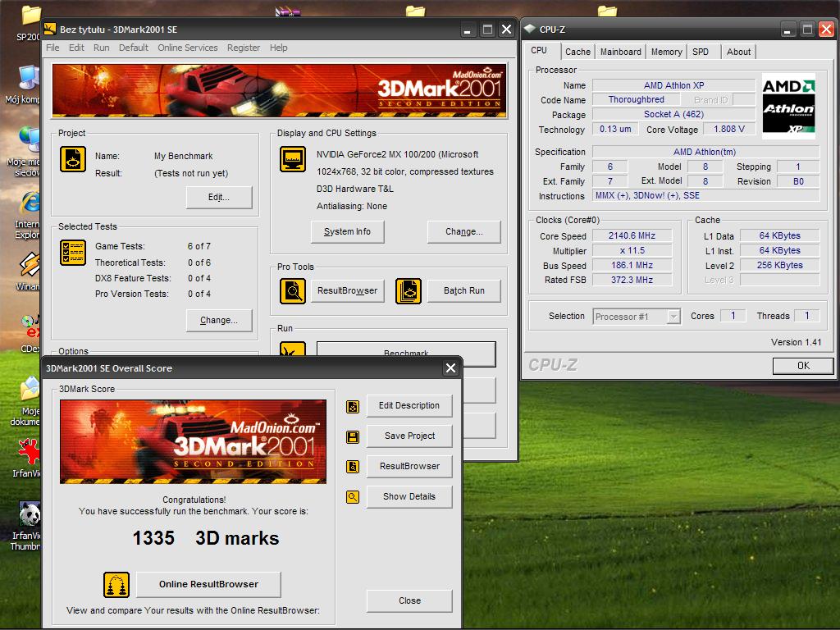
Task: Click the Close button in score dialog
Action: (409, 601)
